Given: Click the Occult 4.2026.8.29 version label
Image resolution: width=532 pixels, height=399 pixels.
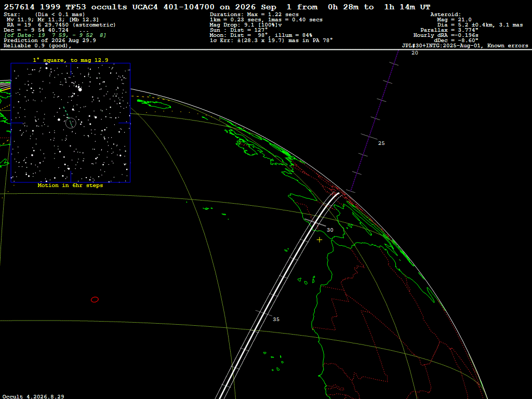Looking at the screenshot, I should point(33,396).
